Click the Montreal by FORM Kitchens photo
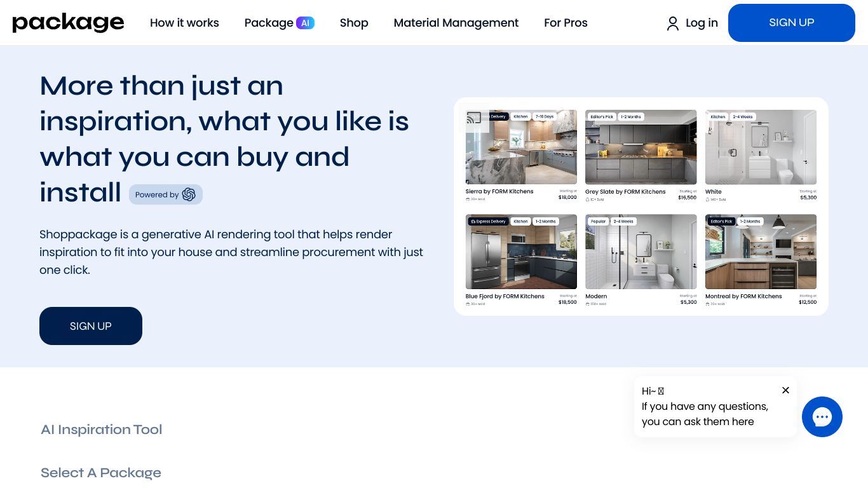Image resolution: width=868 pixels, height=488 pixels. pyautogui.click(x=761, y=252)
